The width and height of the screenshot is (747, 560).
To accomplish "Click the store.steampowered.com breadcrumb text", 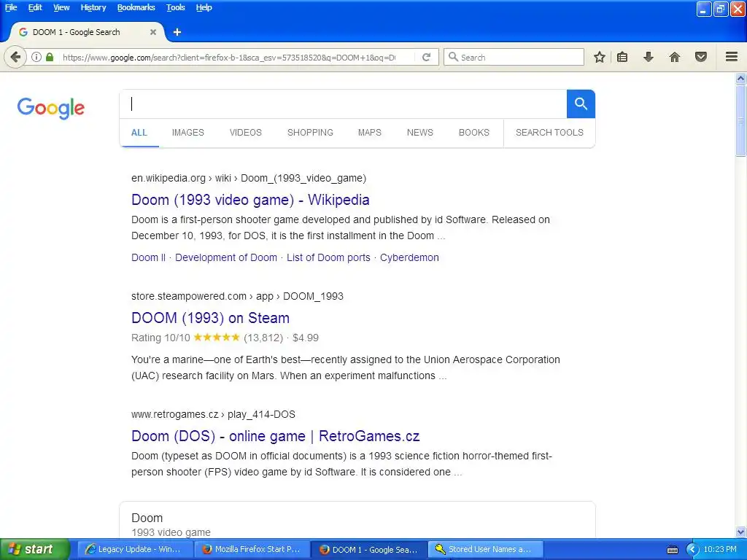I will [x=189, y=296].
